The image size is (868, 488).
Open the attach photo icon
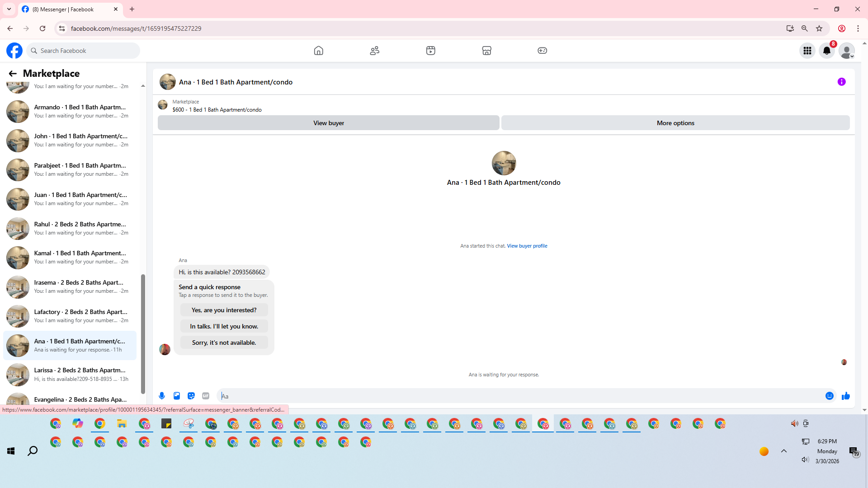[177, 396]
